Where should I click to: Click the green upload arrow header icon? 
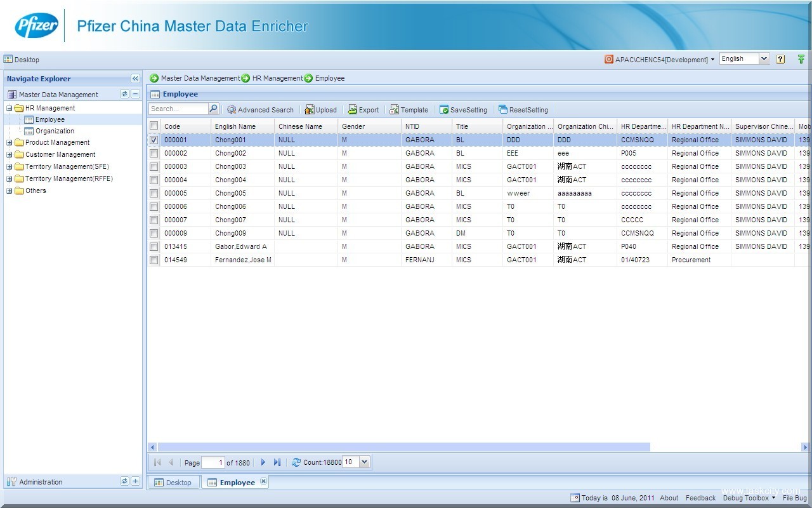(x=801, y=59)
